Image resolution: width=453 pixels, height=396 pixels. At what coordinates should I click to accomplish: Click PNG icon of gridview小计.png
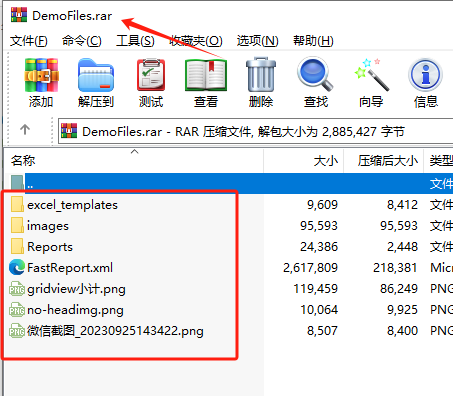pos(17,289)
